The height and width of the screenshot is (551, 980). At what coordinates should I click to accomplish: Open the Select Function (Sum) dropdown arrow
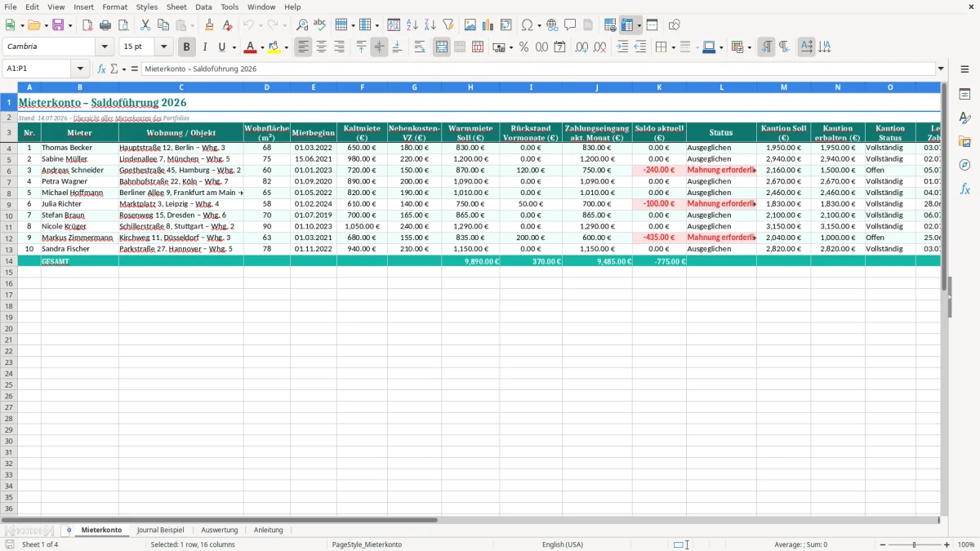(x=124, y=69)
